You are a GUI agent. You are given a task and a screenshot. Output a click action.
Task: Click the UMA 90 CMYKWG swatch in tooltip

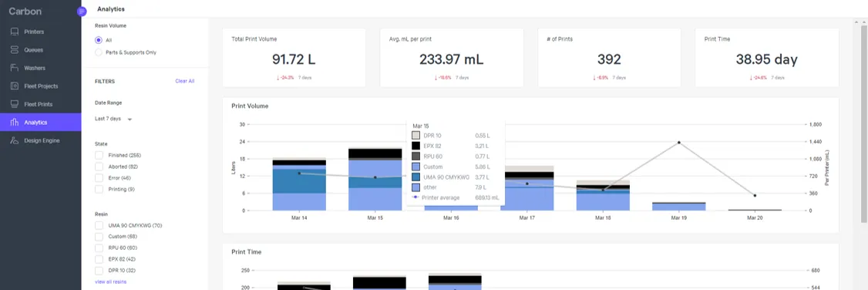click(x=415, y=177)
